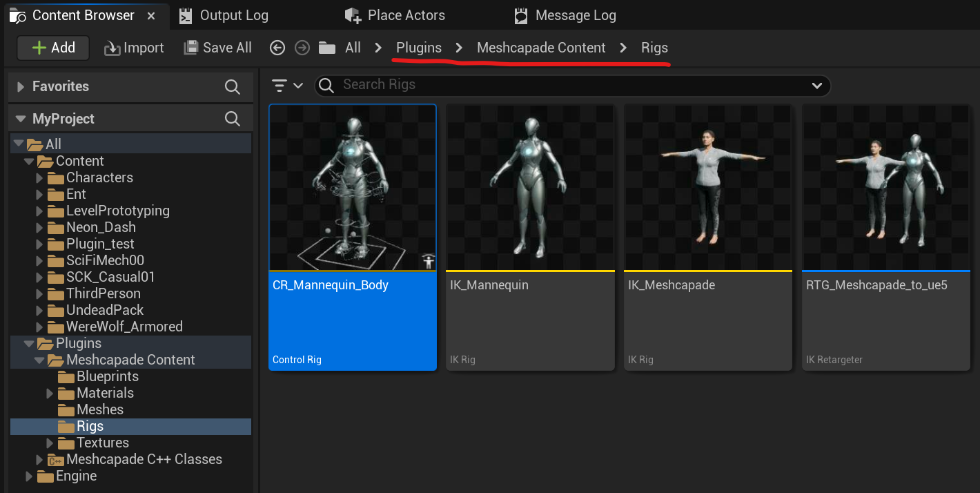Expand the Engine folder tree node
This screenshot has height=493, width=980.
click(28, 476)
